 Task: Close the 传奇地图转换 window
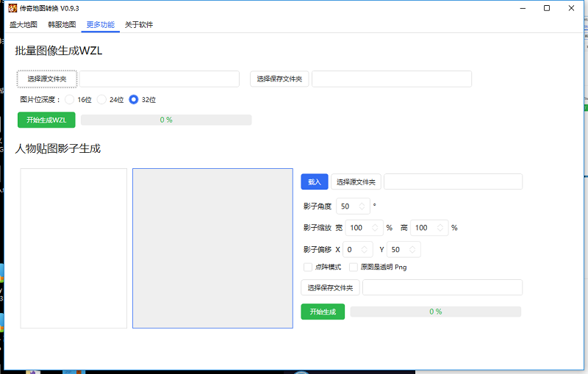571,8
